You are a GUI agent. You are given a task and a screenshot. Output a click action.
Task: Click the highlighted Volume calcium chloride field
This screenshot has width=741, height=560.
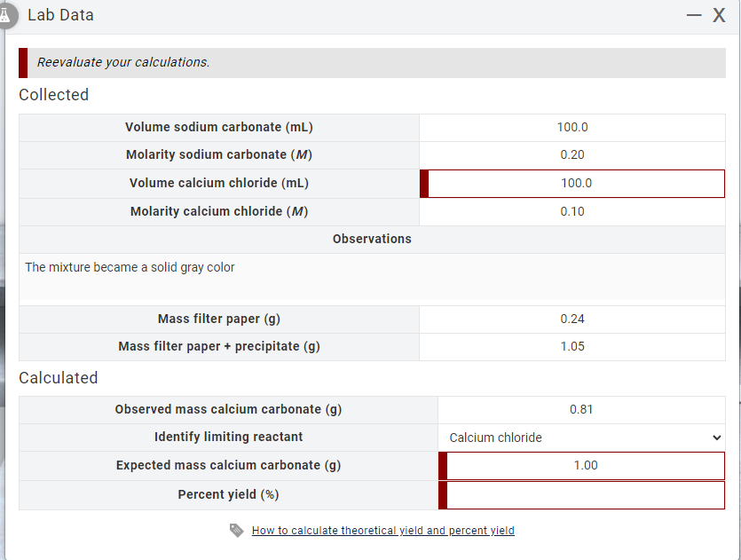[x=575, y=183]
